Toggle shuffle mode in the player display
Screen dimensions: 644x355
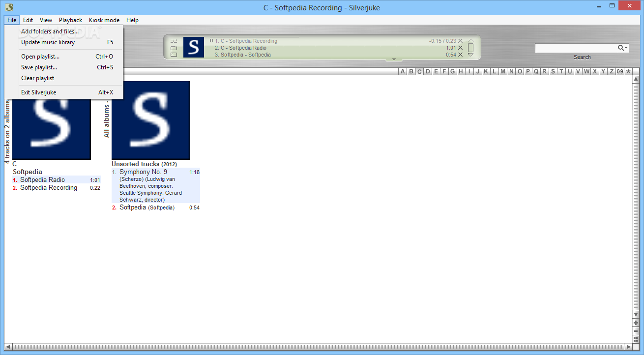[174, 41]
